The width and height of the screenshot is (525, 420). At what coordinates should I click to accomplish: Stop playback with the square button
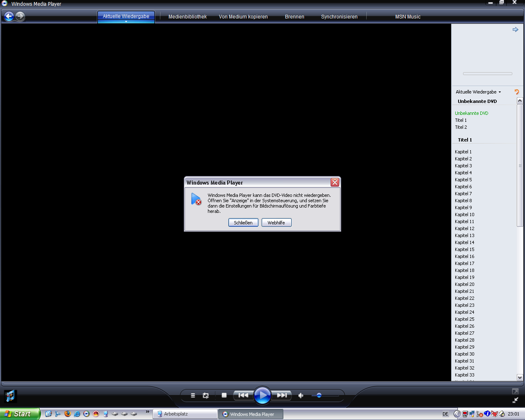[x=224, y=395]
